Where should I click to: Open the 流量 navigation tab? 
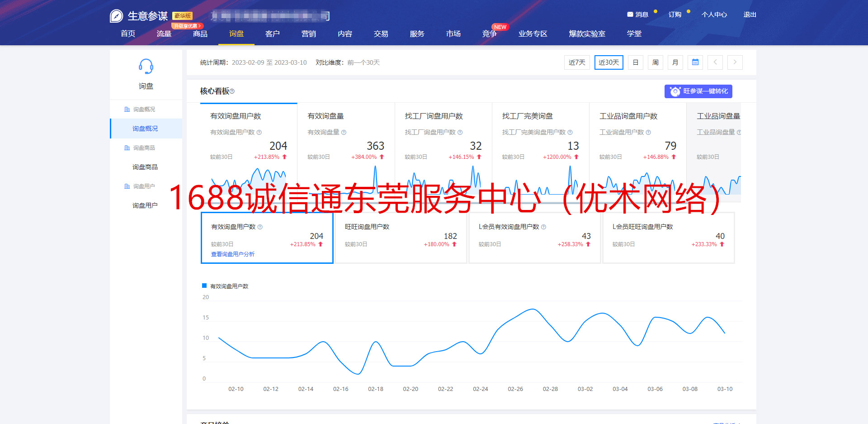(164, 34)
